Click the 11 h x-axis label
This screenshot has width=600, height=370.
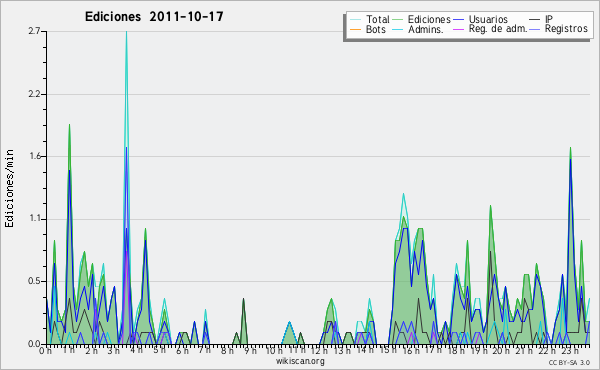[297, 350]
